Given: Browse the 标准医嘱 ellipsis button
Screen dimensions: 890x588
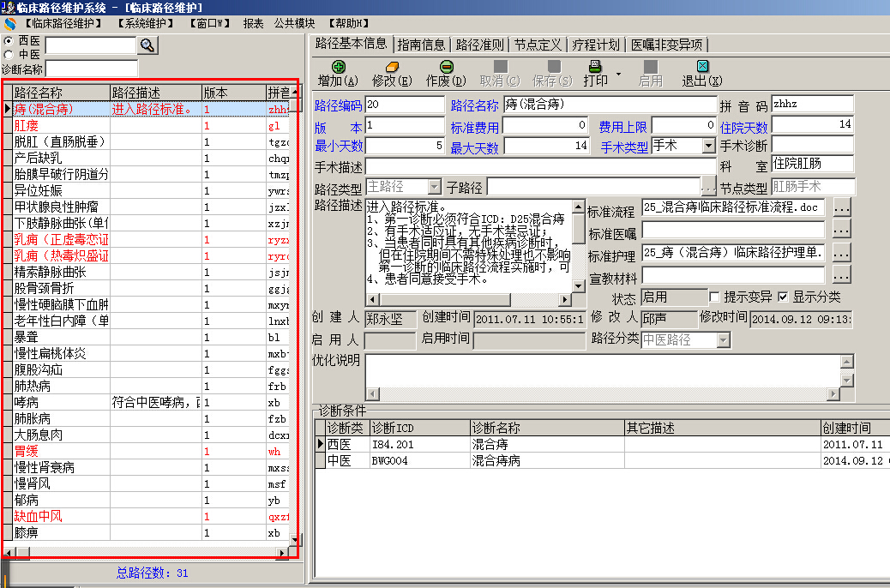Looking at the screenshot, I should coord(841,230).
